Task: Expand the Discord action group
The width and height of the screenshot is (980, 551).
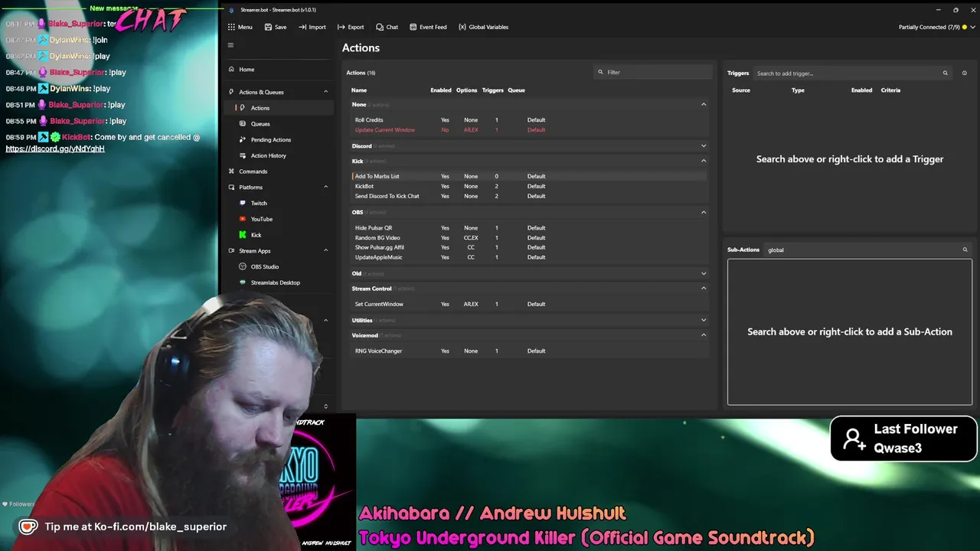Action: click(704, 146)
